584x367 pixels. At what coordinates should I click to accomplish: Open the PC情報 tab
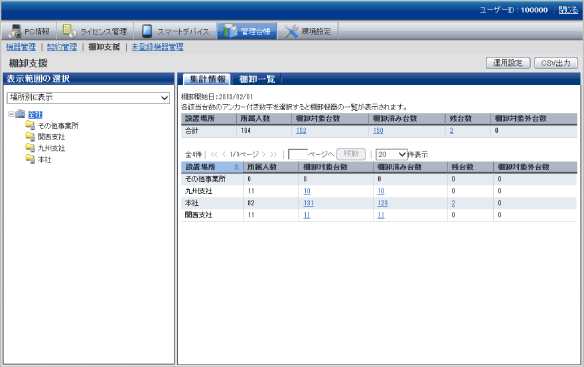coord(29,31)
